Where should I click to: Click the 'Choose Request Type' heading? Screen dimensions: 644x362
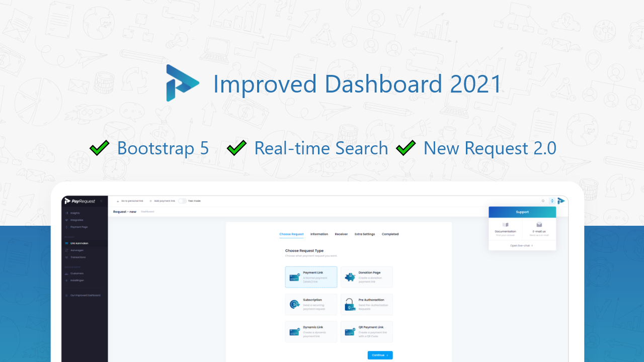coord(304,250)
